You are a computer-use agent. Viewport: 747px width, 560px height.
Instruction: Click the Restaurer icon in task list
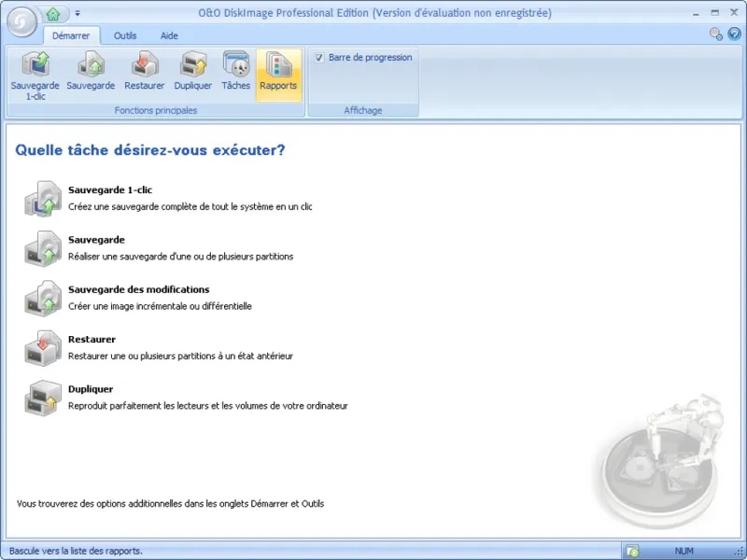(43, 348)
